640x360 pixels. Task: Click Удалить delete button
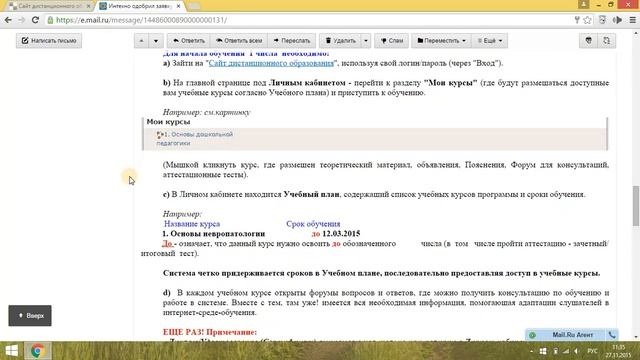[x=340, y=41]
